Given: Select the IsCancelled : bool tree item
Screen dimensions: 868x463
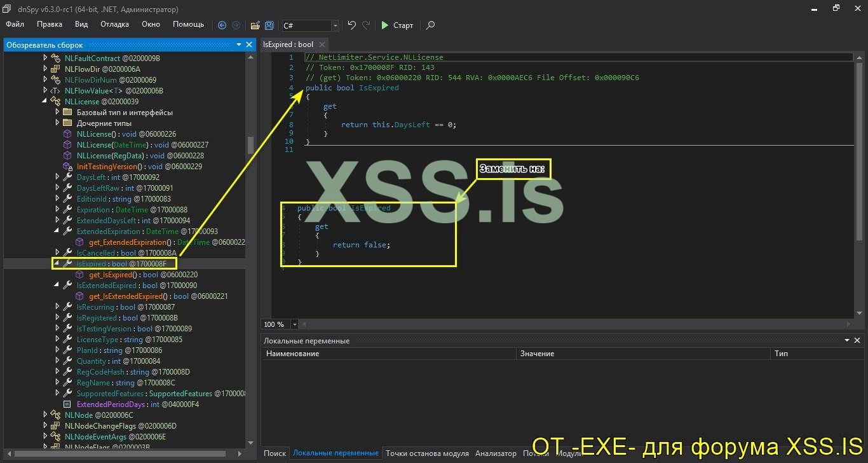Looking at the screenshot, I should coord(126,252).
